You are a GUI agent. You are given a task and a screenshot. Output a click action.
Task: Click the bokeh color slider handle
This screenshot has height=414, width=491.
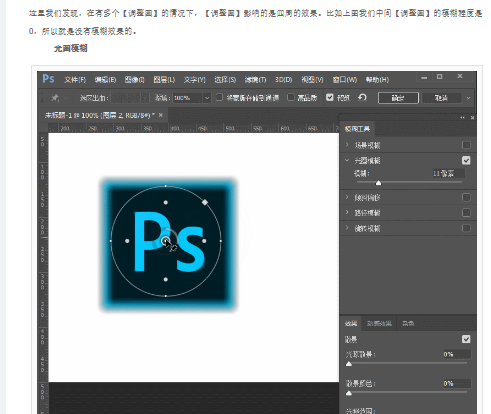(349, 393)
